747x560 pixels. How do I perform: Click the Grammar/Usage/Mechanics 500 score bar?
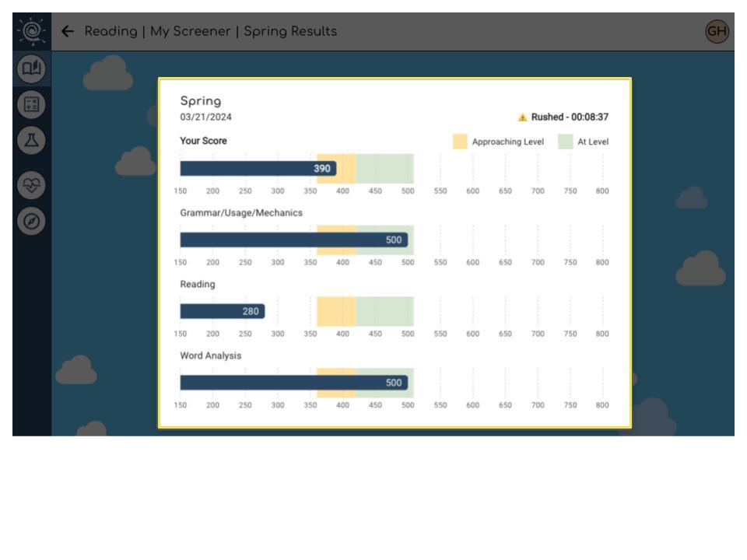(x=294, y=240)
